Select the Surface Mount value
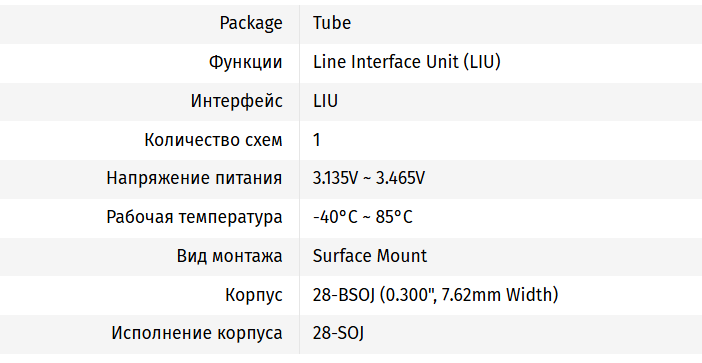 [370, 256]
